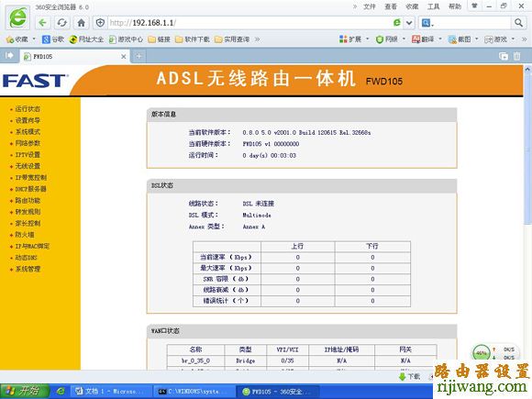
Task: Open the browser home page icon
Action: tap(81, 23)
